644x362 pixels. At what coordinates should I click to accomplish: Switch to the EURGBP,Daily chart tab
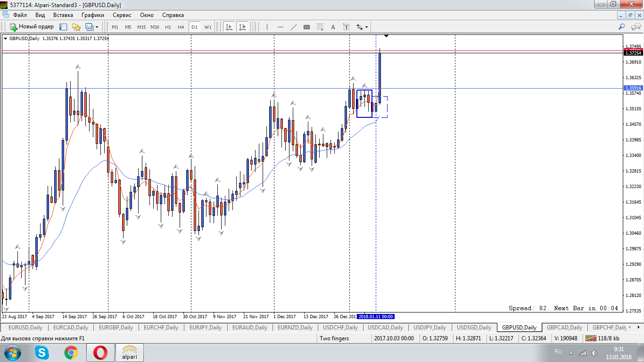[x=116, y=327]
